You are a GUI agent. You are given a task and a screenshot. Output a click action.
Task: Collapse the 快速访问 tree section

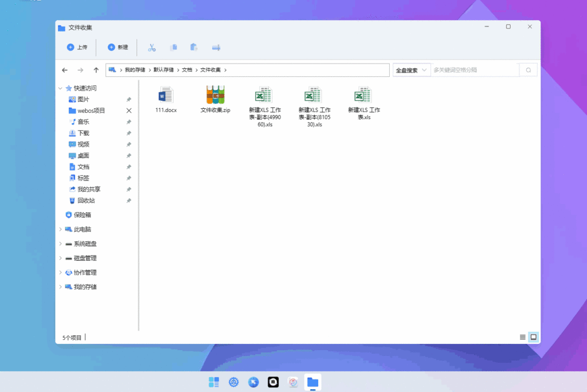[x=60, y=88]
